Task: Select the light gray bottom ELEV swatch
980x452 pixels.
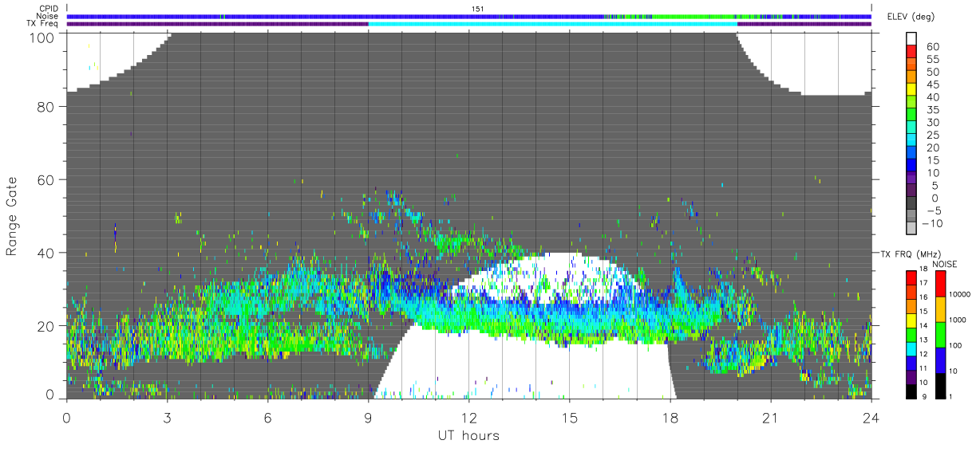Action: click(x=911, y=230)
